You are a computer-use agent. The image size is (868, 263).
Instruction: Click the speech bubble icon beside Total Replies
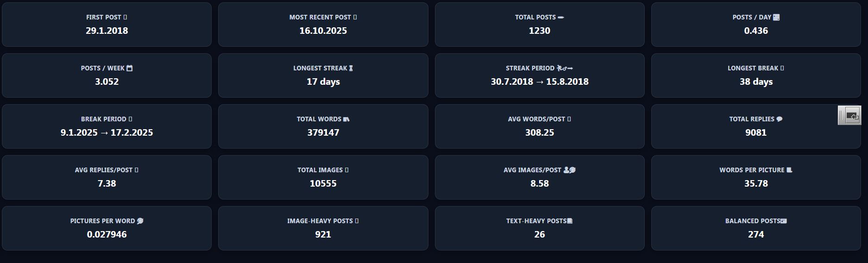779,119
